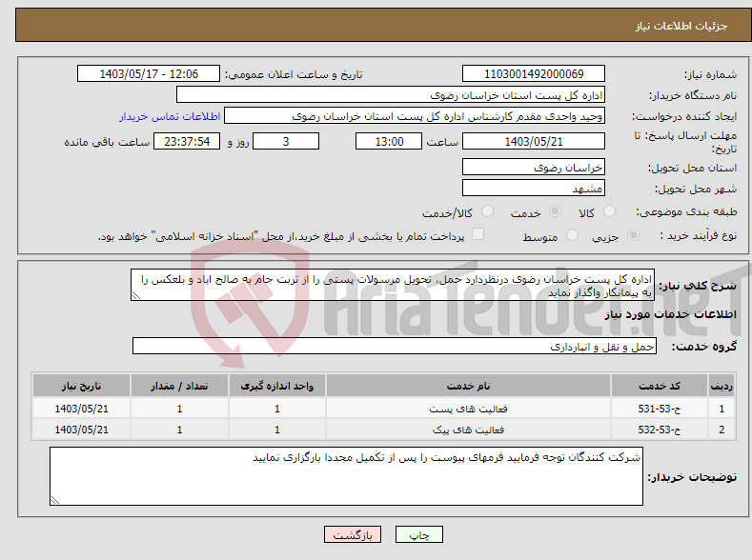Click the تاریخ نیاز column header
The width and height of the screenshot is (752, 560).
click(82, 386)
